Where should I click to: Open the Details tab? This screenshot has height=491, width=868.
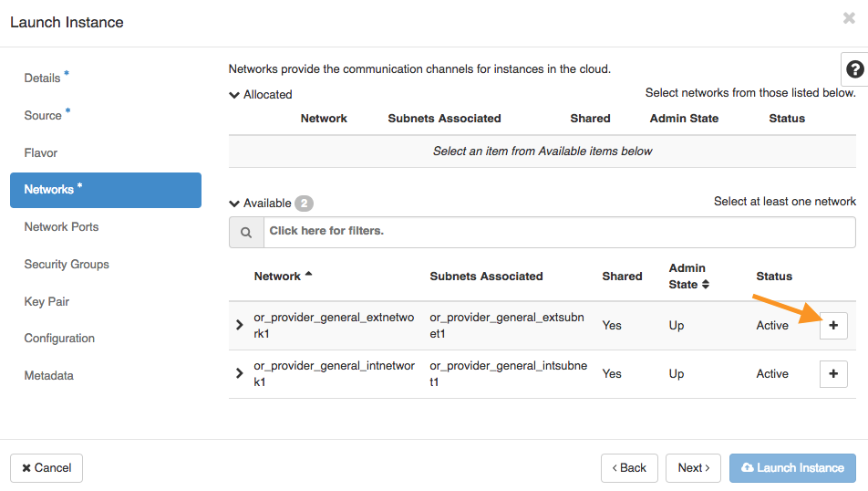click(x=42, y=78)
